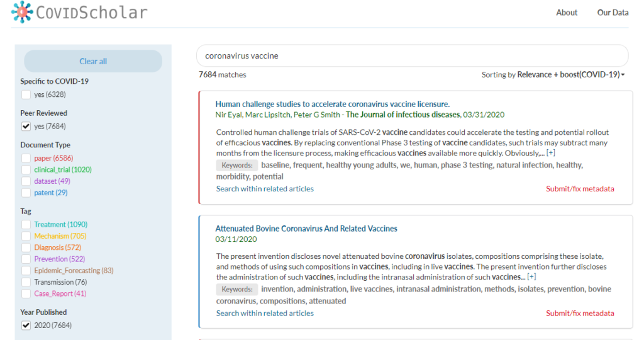Uncheck the 2020 Year Published filter
The height and width of the screenshot is (340, 644).
(x=26, y=325)
